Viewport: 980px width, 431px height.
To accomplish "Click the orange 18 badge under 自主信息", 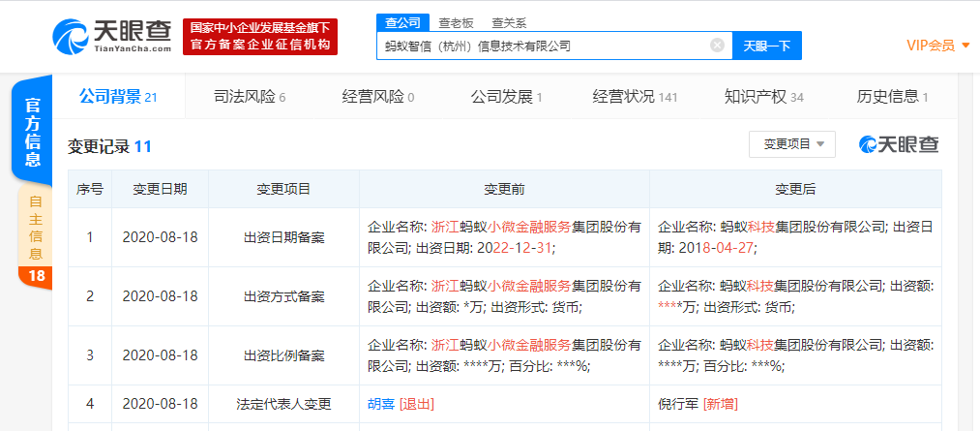I will coord(36,275).
